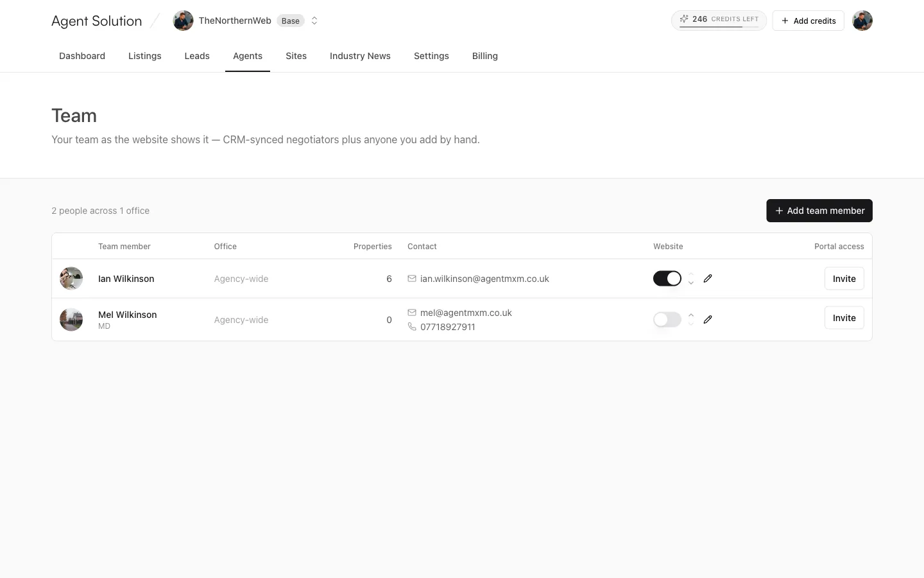Click the Portal access column header
This screenshot has height=578, width=924.
839,247
